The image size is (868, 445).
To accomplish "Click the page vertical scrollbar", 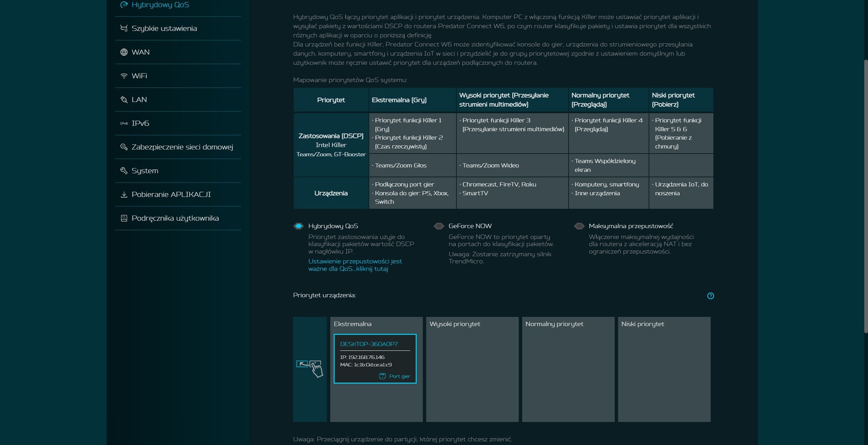I will tap(866, 196).
